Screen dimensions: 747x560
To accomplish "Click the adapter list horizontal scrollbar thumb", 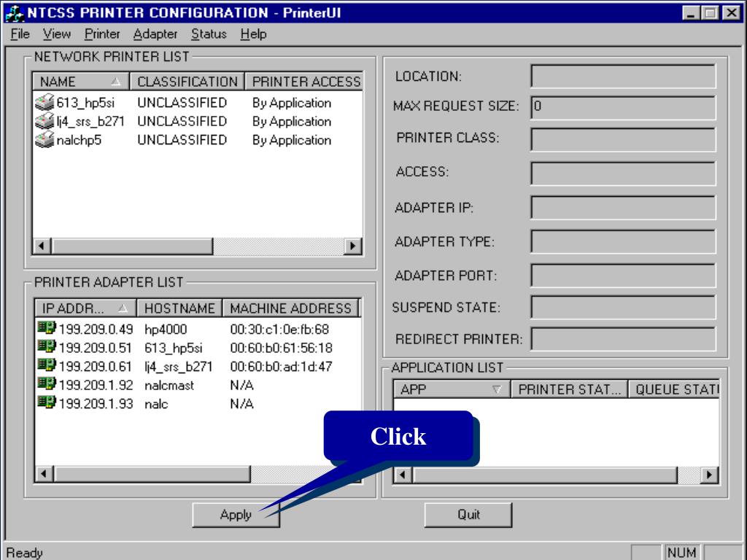I will pyautogui.click(x=152, y=474).
